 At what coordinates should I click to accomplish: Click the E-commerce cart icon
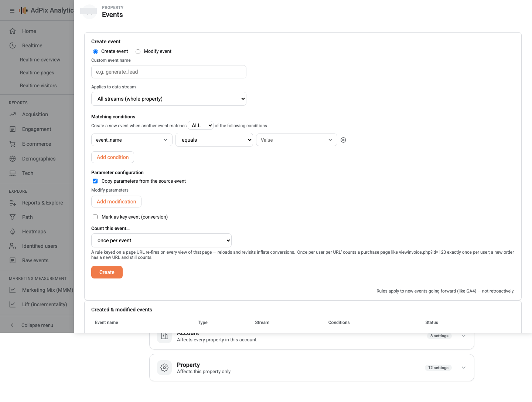click(x=13, y=144)
